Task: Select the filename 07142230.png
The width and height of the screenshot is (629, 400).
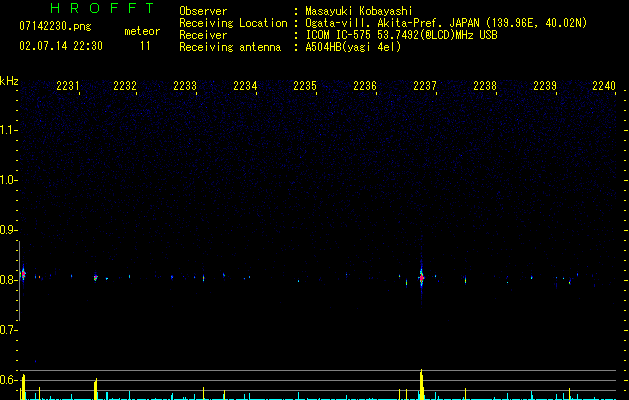Action: point(55,26)
